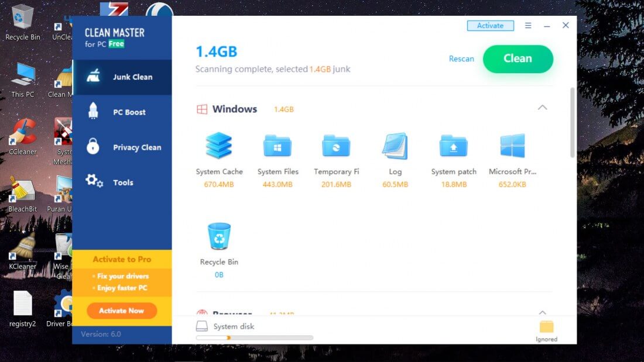The height and width of the screenshot is (362, 644).
Task: Click the System disk usage bar
Action: pyautogui.click(x=255, y=338)
